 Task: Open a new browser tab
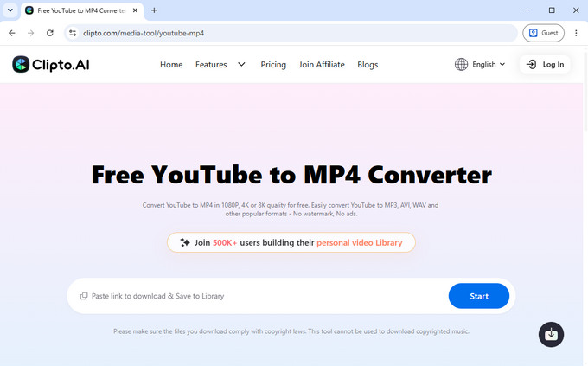click(154, 10)
